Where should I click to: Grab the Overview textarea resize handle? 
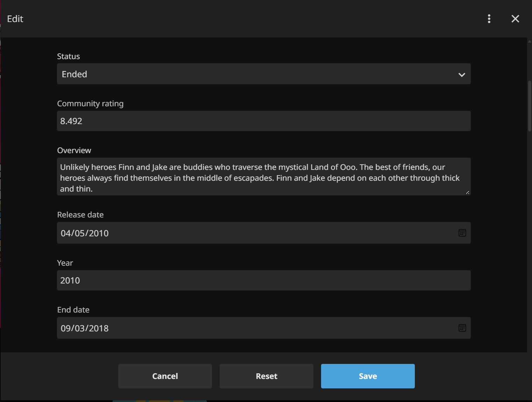click(467, 192)
